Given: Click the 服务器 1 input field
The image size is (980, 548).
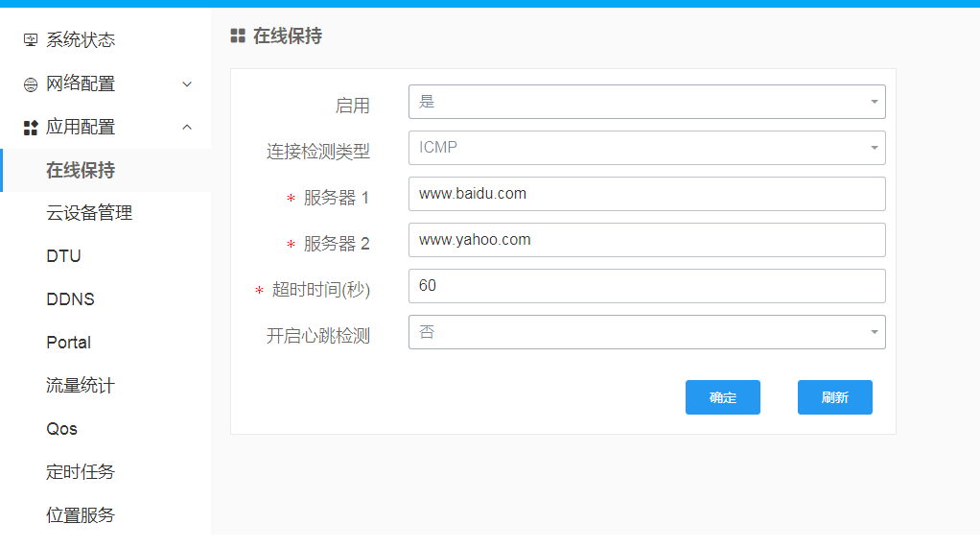Looking at the screenshot, I should click(x=646, y=194).
